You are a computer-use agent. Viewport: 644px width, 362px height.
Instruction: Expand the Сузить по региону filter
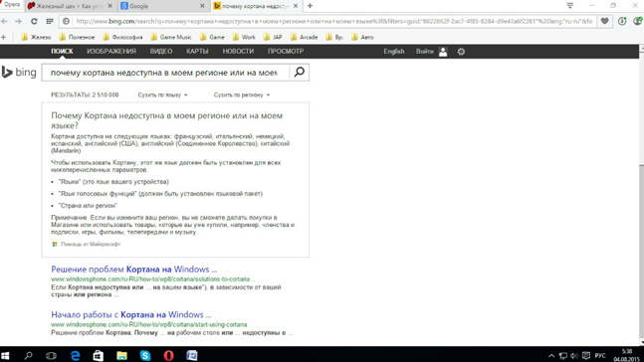point(242,94)
